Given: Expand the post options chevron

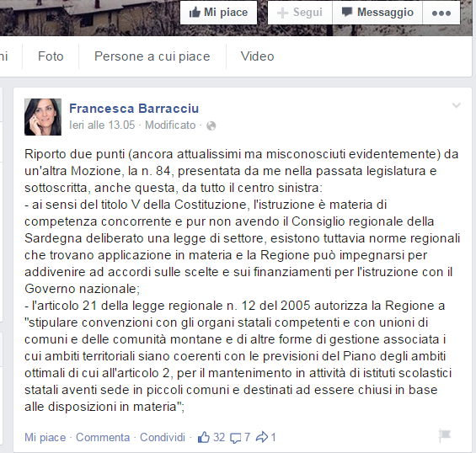Looking at the screenshot, I should [x=457, y=105].
